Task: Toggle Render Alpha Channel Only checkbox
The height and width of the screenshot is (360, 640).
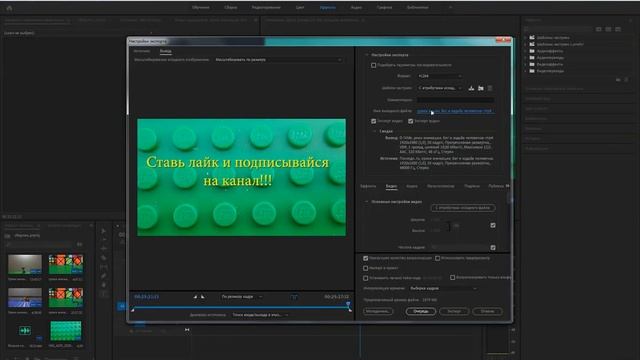Action: pos(453,278)
